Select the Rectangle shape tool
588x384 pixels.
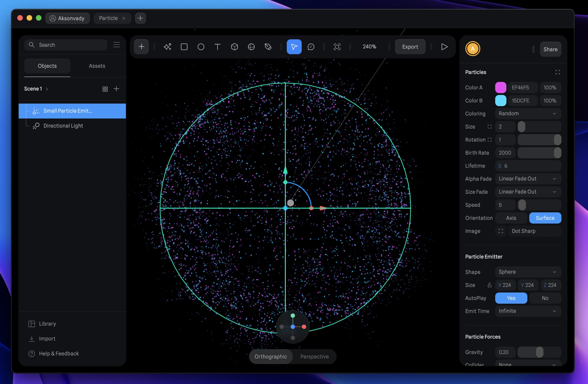tap(184, 47)
